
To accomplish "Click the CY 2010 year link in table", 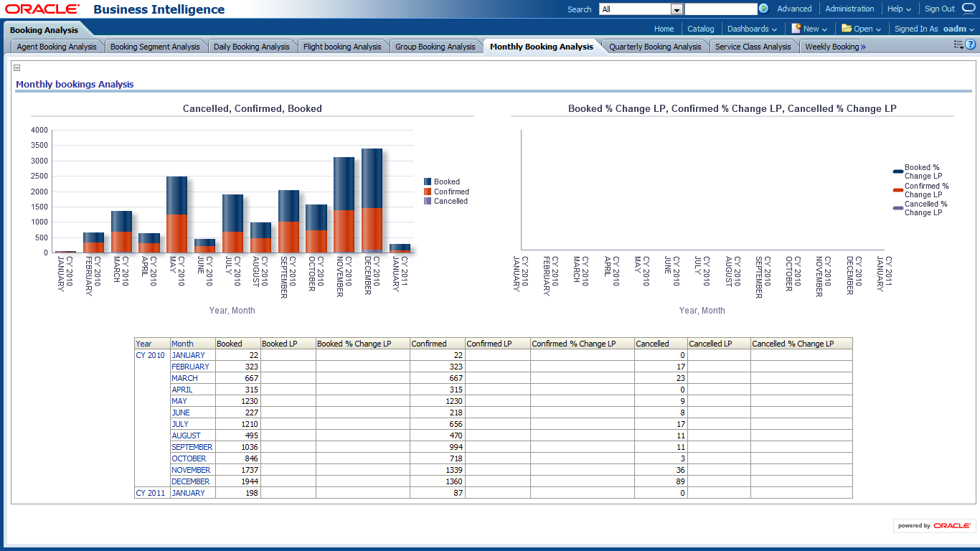I will point(150,355).
